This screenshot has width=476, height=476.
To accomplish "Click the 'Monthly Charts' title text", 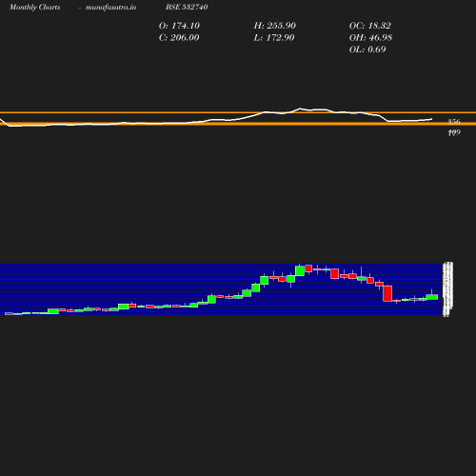I will 34,7.
